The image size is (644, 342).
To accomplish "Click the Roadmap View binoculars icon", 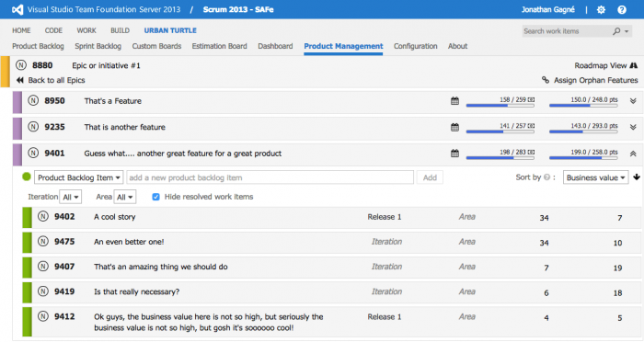I will click(x=634, y=65).
